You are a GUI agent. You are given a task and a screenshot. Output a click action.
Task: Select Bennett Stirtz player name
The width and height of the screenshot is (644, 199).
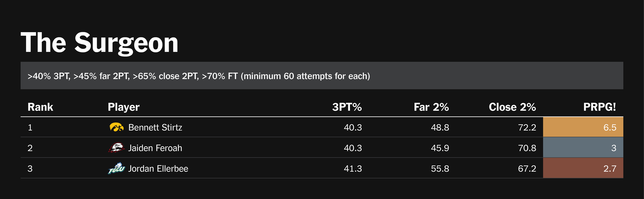pos(155,128)
